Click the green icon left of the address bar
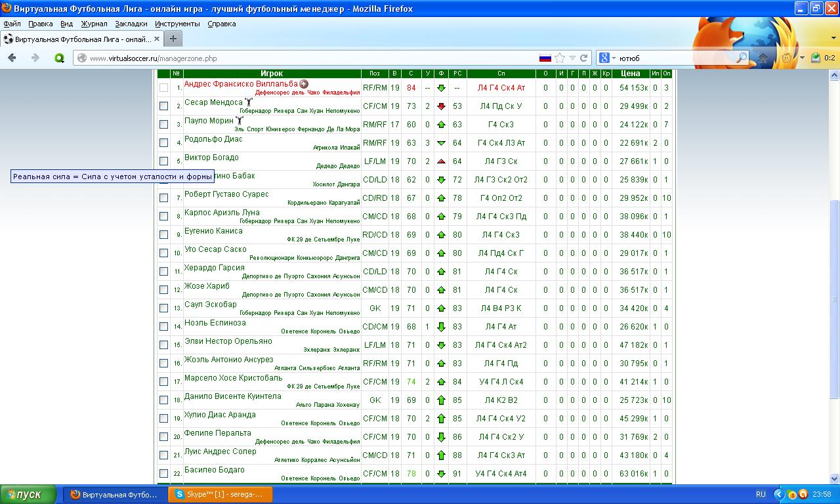840x504 pixels. pos(59,58)
